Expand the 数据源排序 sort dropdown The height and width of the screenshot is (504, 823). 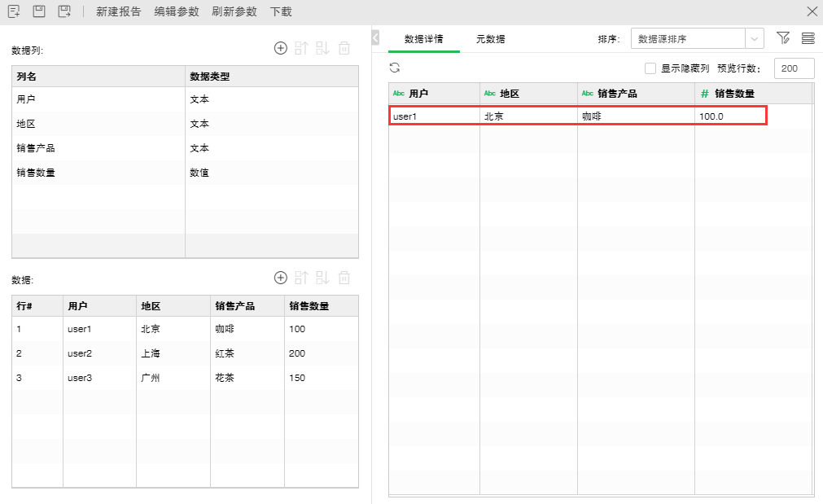coord(755,38)
